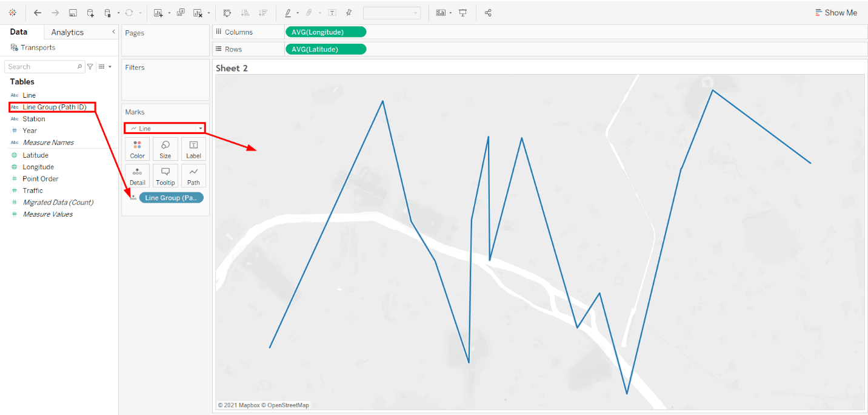Open the Color marks card
The width and height of the screenshot is (868, 415).
pos(138,149)
